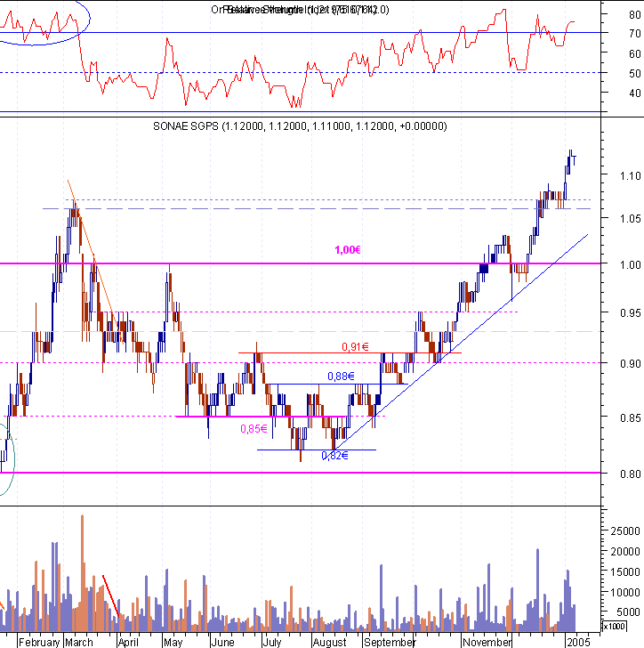Click the tallest March volume bar
This screenshot has width=644, height=648.
(82, 573)
